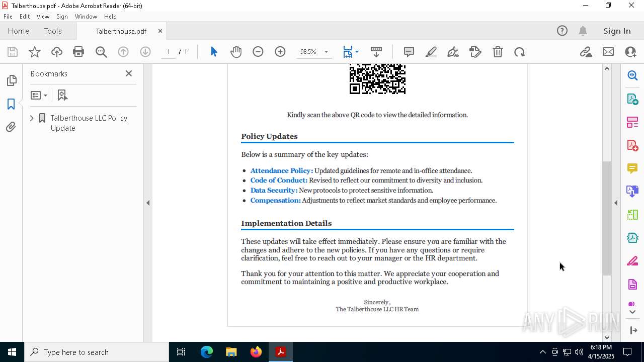Open the Help menu
Viewport: 644px width, 362px height.
110,17
